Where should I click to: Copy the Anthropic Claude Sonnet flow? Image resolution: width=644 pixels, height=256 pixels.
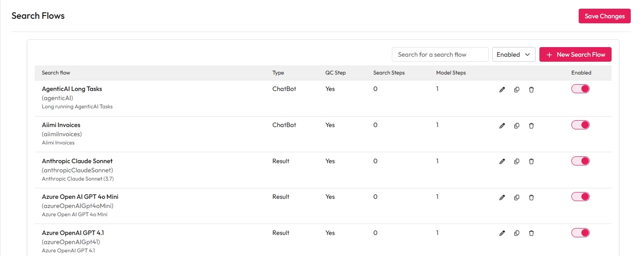click(517, 161)
